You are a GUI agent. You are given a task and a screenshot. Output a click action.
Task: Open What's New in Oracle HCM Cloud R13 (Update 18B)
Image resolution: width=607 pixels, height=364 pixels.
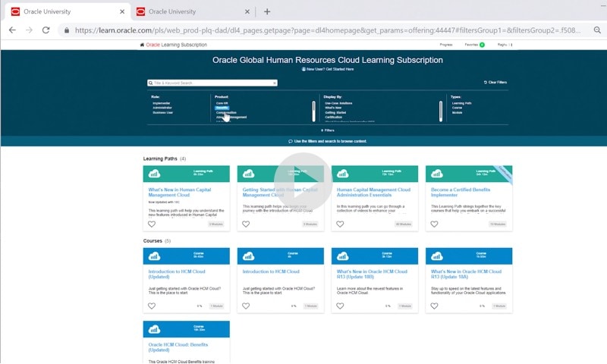coord(372,275)
